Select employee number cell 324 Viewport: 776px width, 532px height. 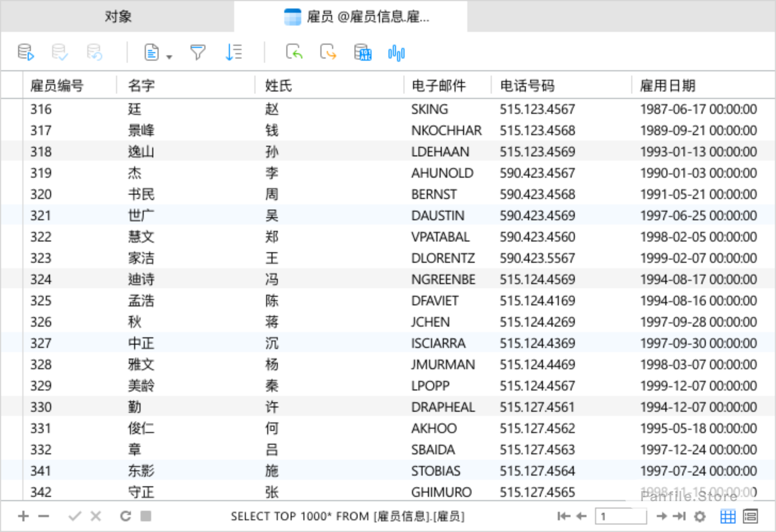point(41,279)
